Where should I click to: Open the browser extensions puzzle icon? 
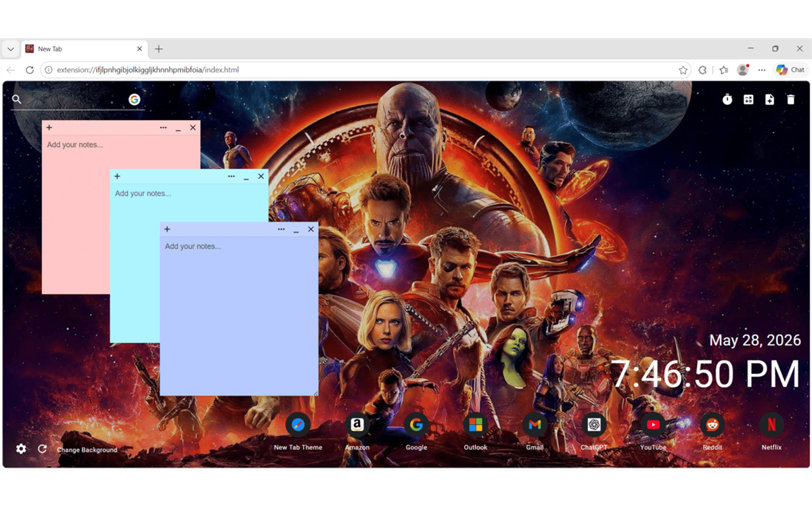click(x=702, y=70)
